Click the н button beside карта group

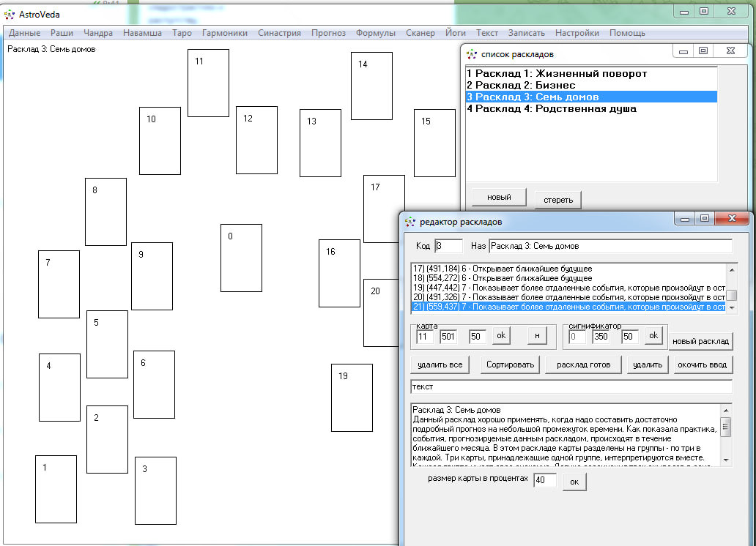tap(537, 336)
